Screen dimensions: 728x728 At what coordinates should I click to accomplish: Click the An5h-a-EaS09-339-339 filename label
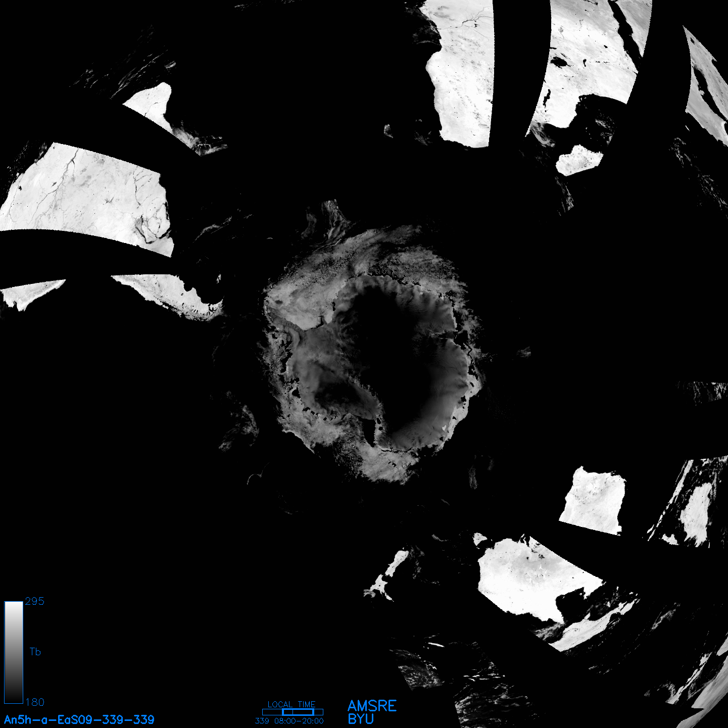point(79,719)
